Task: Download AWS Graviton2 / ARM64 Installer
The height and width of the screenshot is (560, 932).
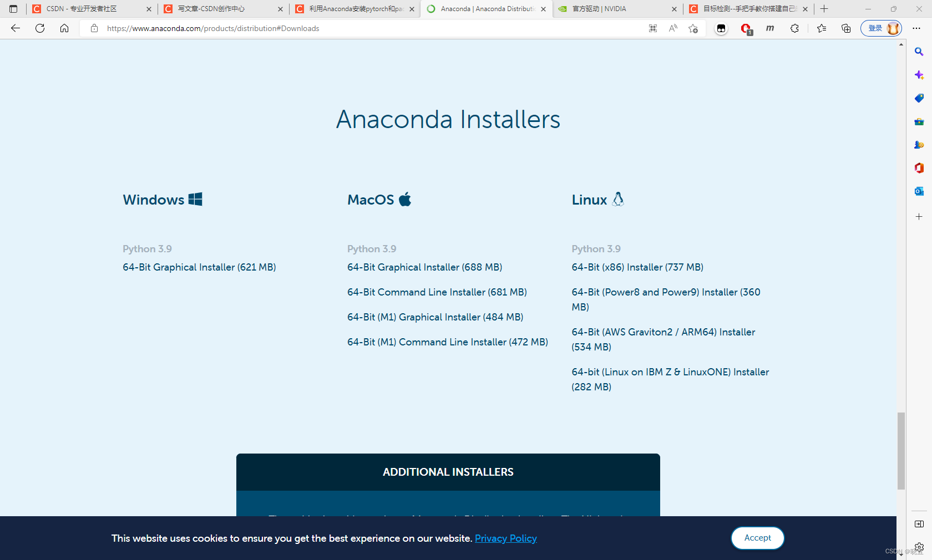Action: point(663,339)
